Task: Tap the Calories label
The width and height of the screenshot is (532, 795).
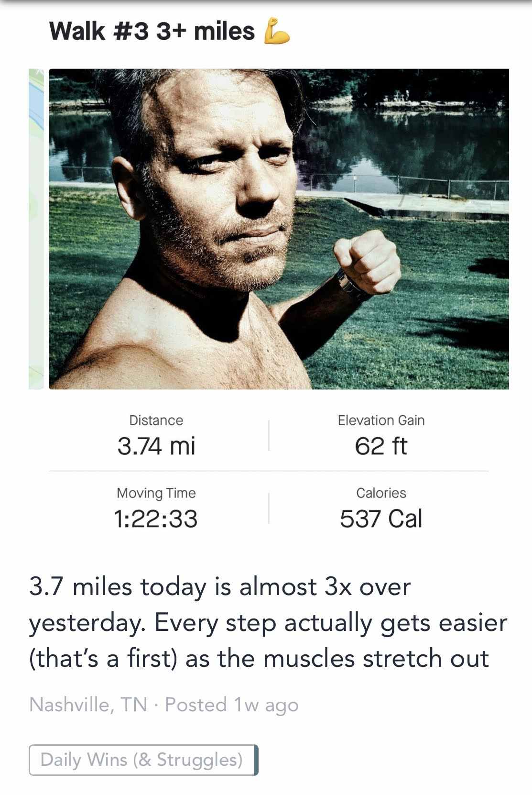Action: pos(381,493)
